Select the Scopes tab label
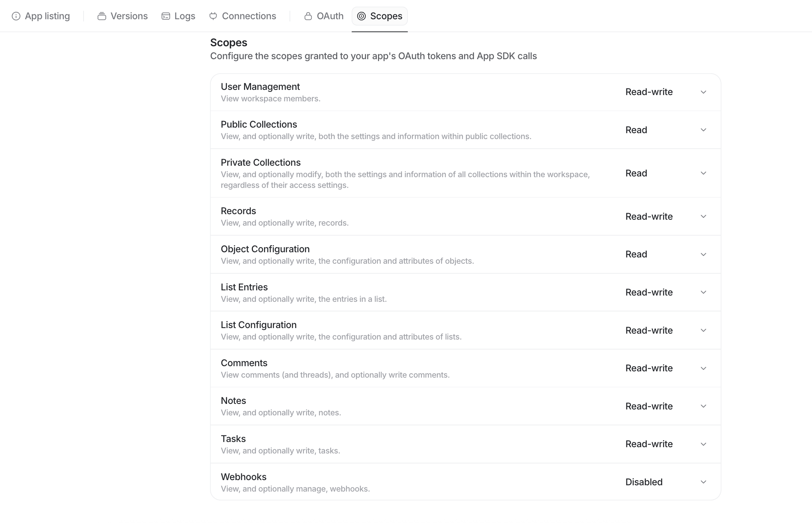Viewport: 812px width, 523px height. [386, 16]
